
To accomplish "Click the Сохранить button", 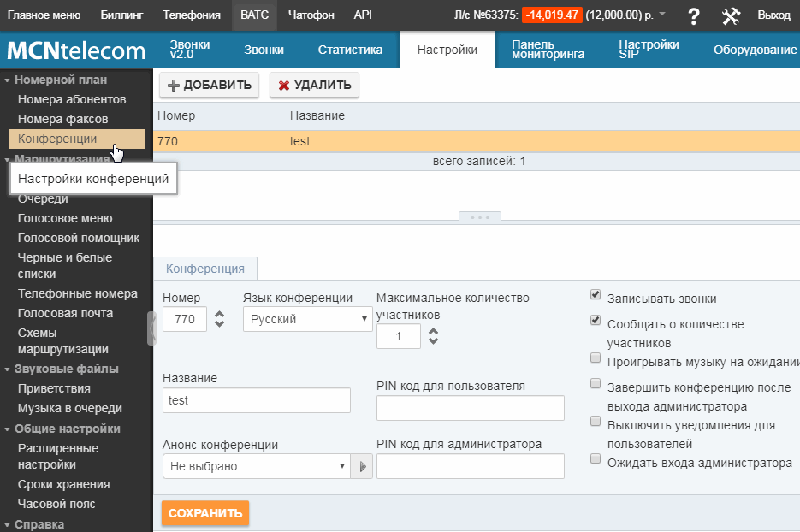I will 205,513.
